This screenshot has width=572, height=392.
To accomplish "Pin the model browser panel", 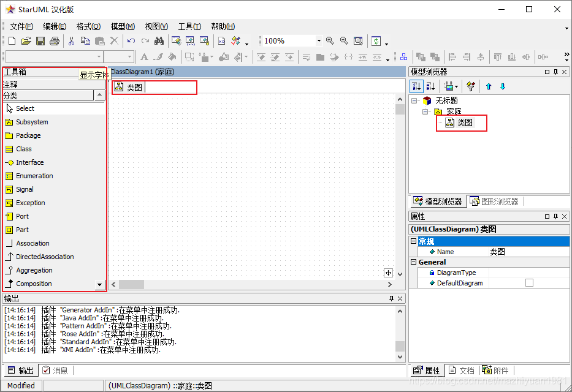I will [x=555, y=72].
